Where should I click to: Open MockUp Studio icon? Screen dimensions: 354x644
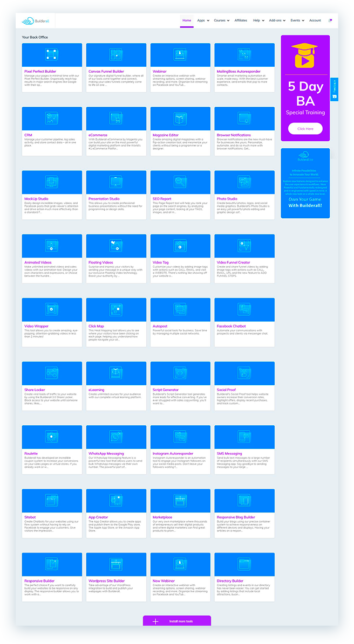tap(52, 182)
